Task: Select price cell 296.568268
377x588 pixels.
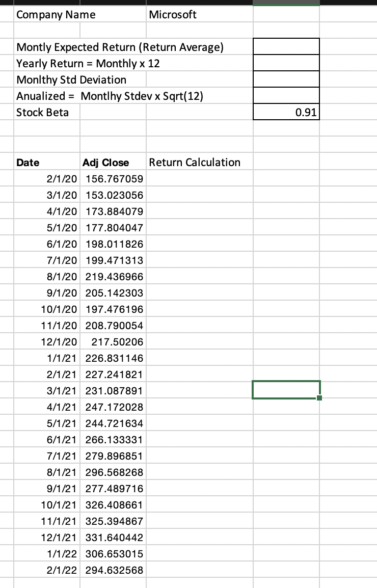Action: pyautogui.click(x=113, y=472)
